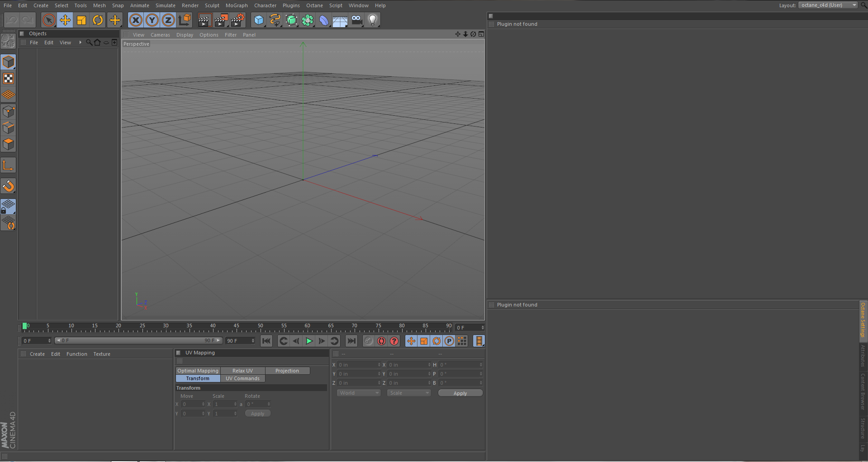868x462 pixels.
Task: Add an Array modeling object icon
Action: tap(308, 20)
